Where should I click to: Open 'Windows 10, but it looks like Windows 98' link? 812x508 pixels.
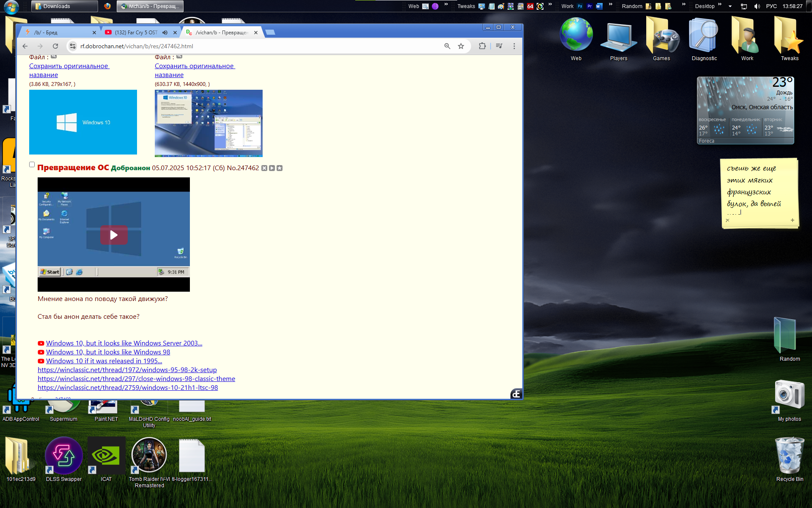[x=108, y=352]
